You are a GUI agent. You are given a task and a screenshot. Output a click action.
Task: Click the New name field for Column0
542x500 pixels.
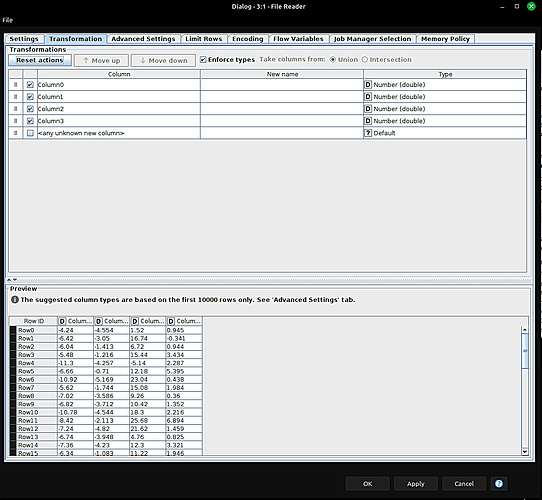[x=282, y=85]
